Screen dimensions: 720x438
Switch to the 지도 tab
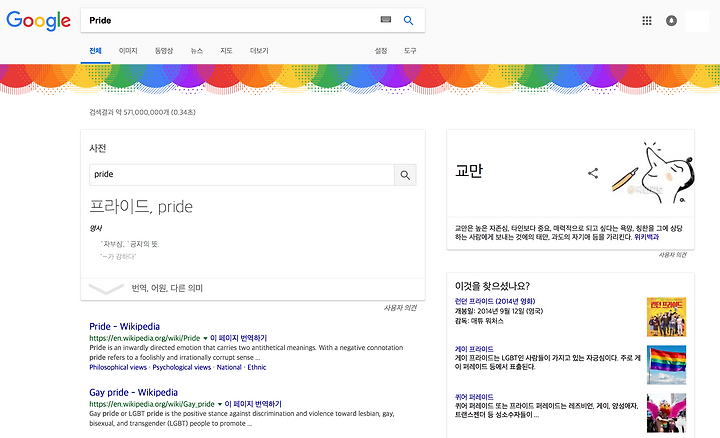point(226,51)
